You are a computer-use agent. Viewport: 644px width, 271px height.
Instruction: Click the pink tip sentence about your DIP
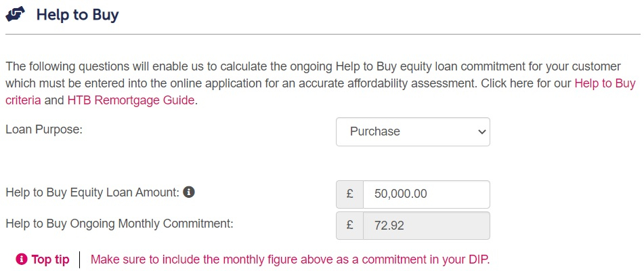point(291,259)
